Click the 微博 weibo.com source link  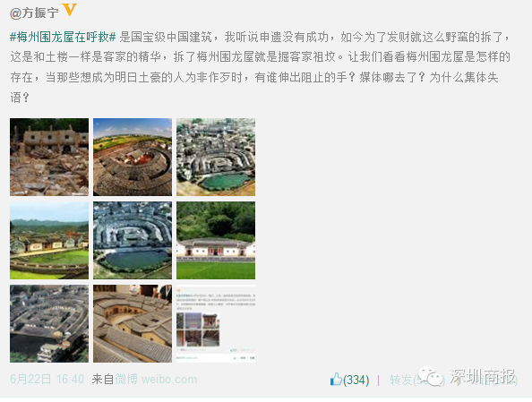tap(156, 379)
